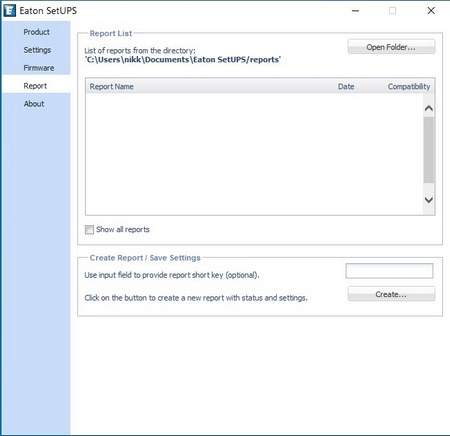Open the Product tab in sidebar
This screenshot has height=436, width=450.
tap(36, 32)
